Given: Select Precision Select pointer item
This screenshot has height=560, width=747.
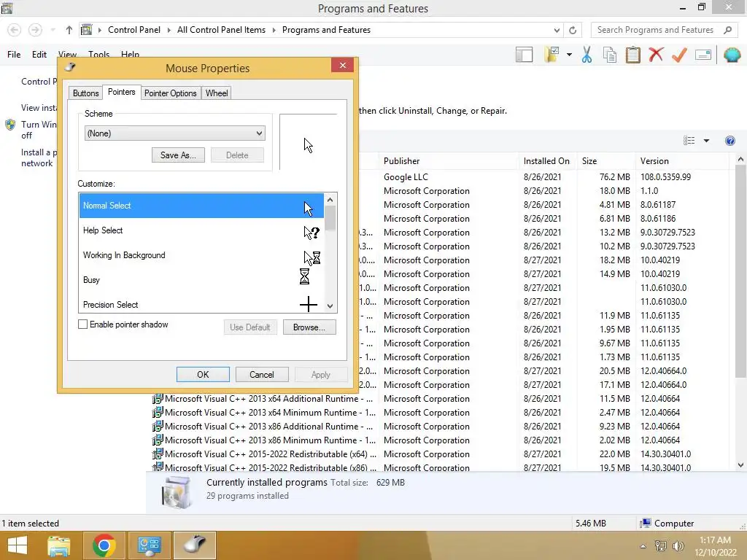Looking at the screenshot, I should coord(201,304).
